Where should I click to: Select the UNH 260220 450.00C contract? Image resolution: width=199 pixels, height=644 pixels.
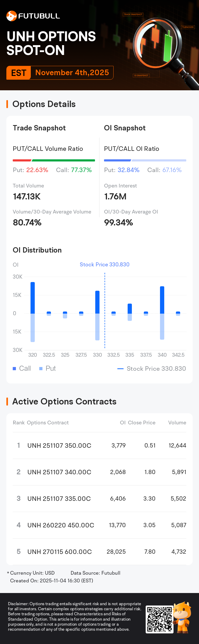coord(61,525)
